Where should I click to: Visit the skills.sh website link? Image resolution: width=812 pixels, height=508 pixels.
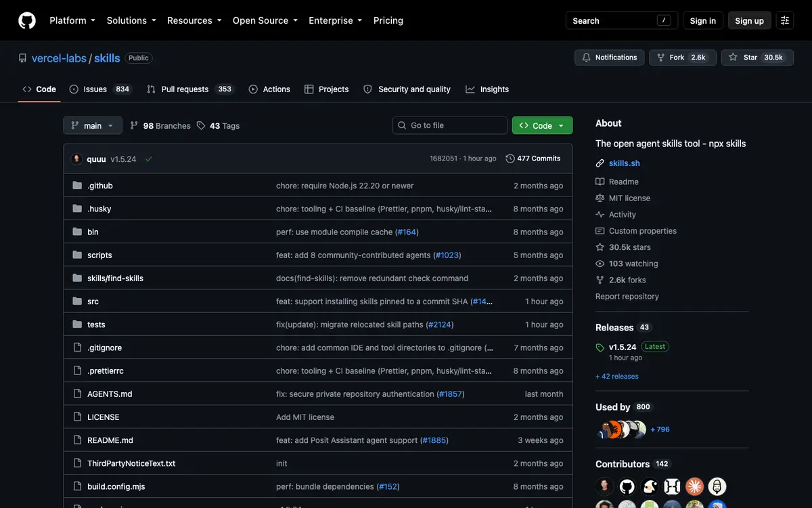pos(625,163)
